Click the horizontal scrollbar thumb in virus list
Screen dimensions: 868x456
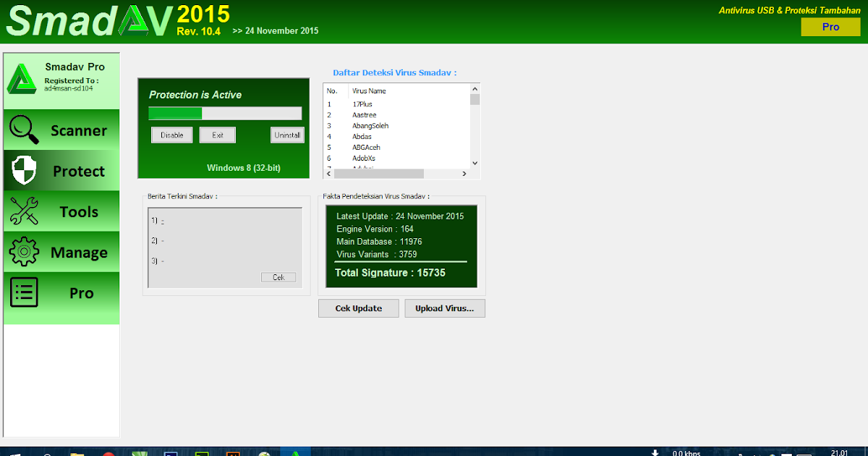[x=379, y=174]
